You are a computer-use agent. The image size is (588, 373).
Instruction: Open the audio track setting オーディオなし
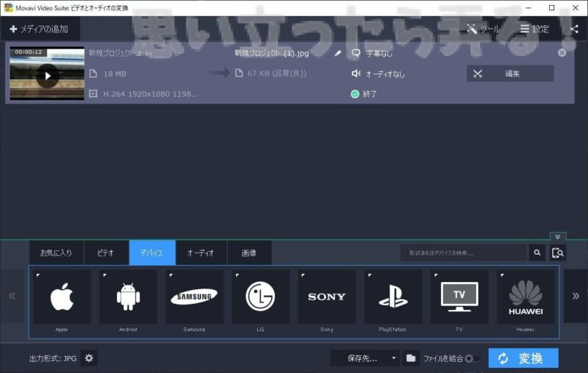[378, 73]
